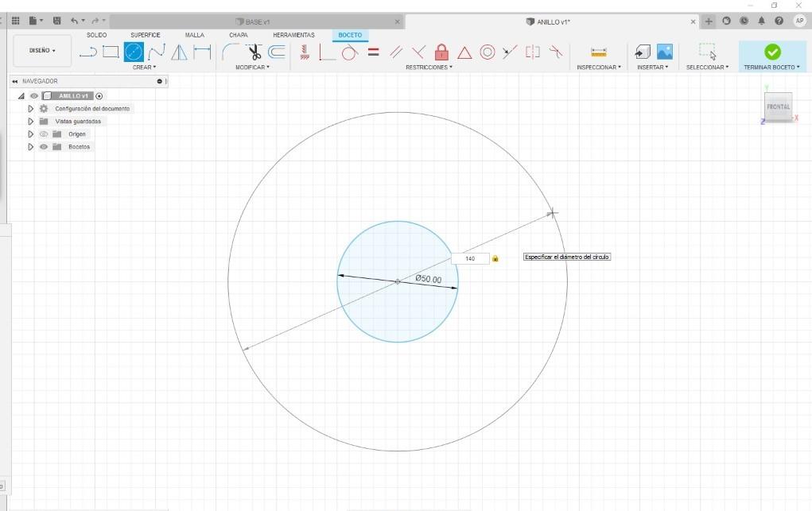
Task: Select the Line sketch tool
Action: tap(87, 52)
